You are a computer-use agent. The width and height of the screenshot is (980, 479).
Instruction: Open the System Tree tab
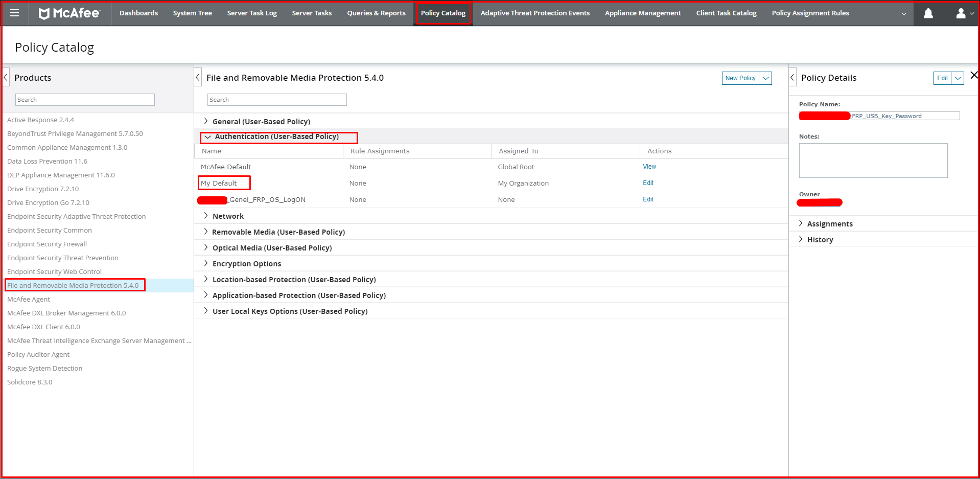click(193, 13)
